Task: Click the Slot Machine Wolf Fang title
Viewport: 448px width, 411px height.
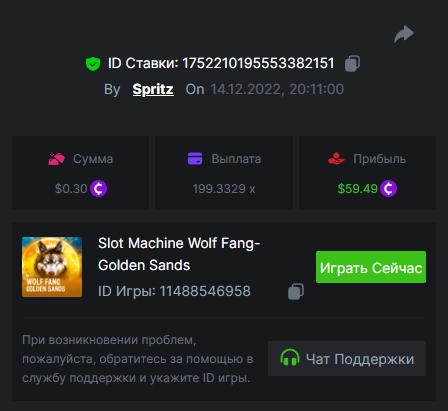Action: tap(179, 254)
